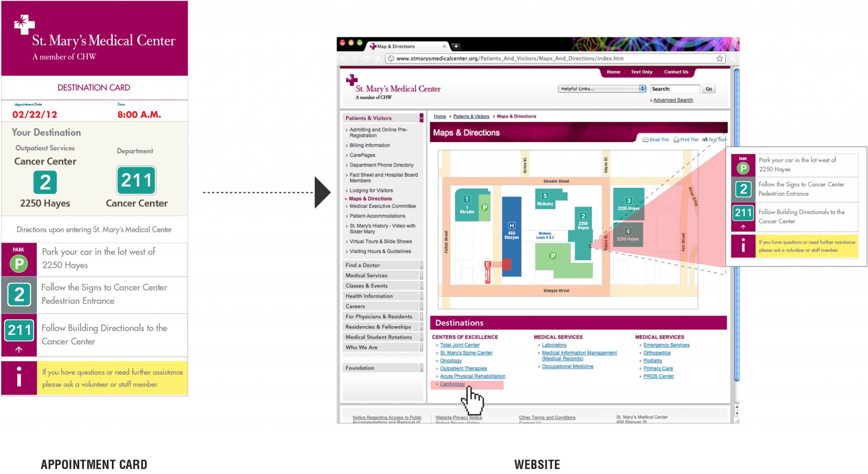Click the 211 icon in card directions list
The width and height of the screenshot is (868, 474).
[x=19, y=331]
